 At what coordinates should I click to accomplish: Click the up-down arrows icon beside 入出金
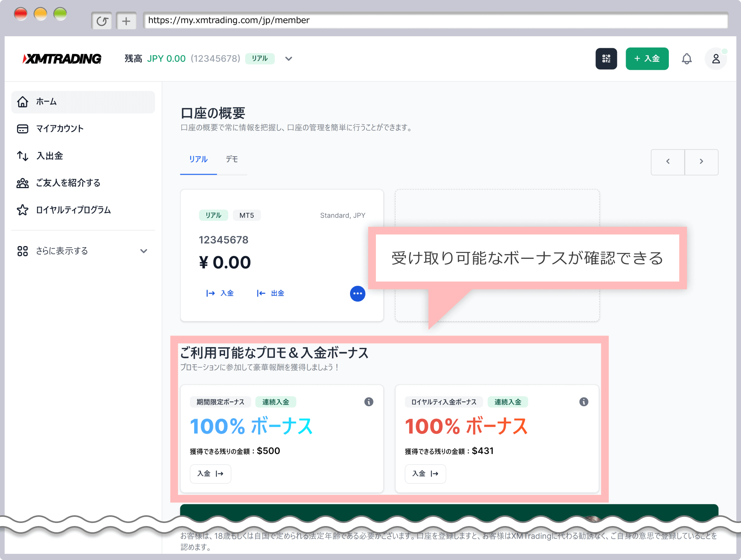click(23, 156)
